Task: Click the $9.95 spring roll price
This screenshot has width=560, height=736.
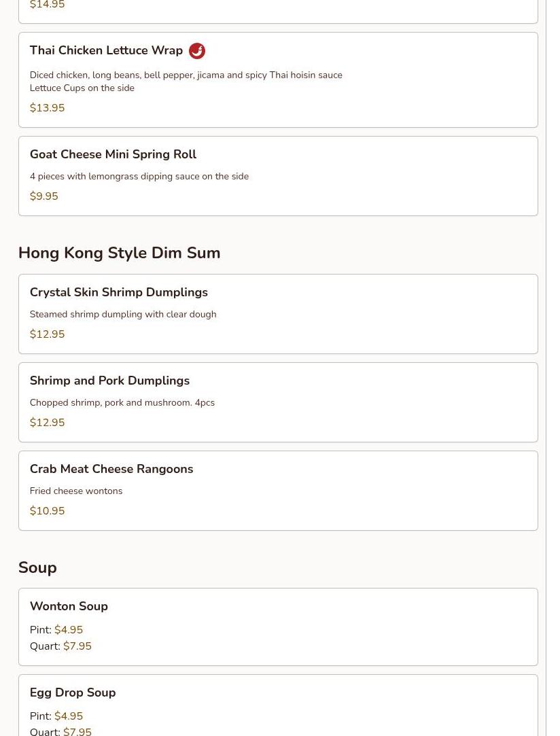Action: pyautogui.click(x=43, y=196)
